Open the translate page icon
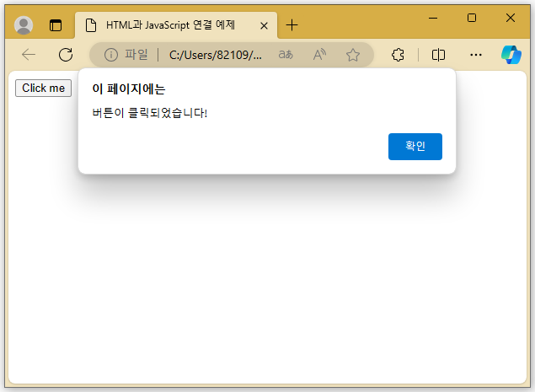 click(x=286, y=55)
